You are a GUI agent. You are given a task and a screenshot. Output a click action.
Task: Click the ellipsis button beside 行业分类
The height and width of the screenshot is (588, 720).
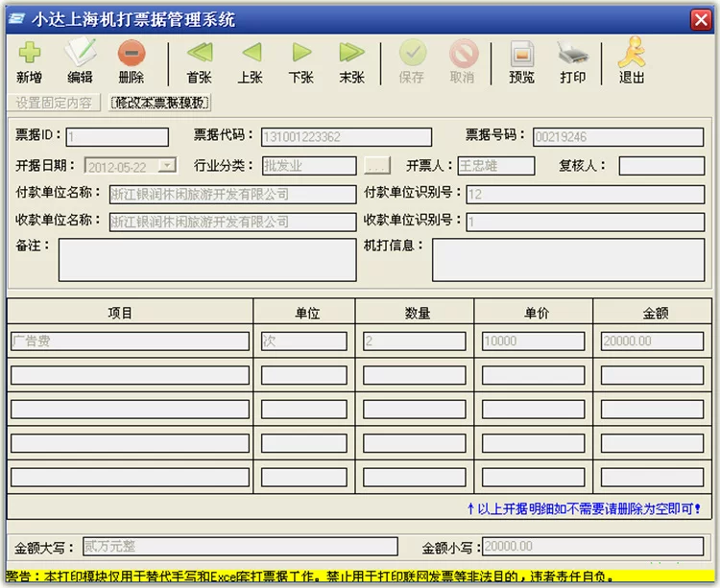point(377,166)
